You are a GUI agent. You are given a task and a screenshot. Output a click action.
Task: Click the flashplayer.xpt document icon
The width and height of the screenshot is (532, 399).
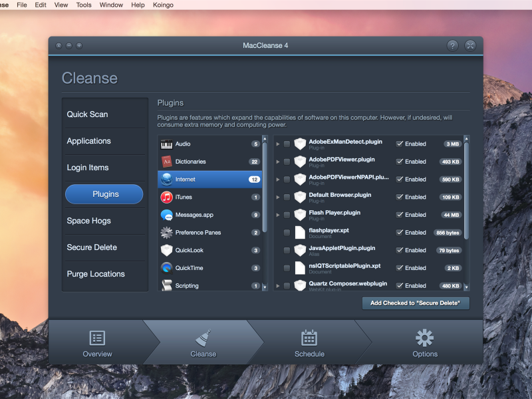click(x=300, y=232)
